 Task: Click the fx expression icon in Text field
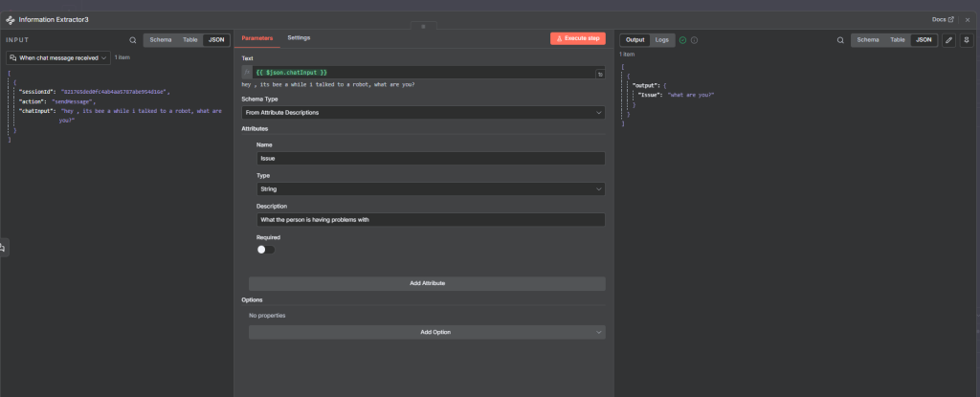tap(247, 73)
